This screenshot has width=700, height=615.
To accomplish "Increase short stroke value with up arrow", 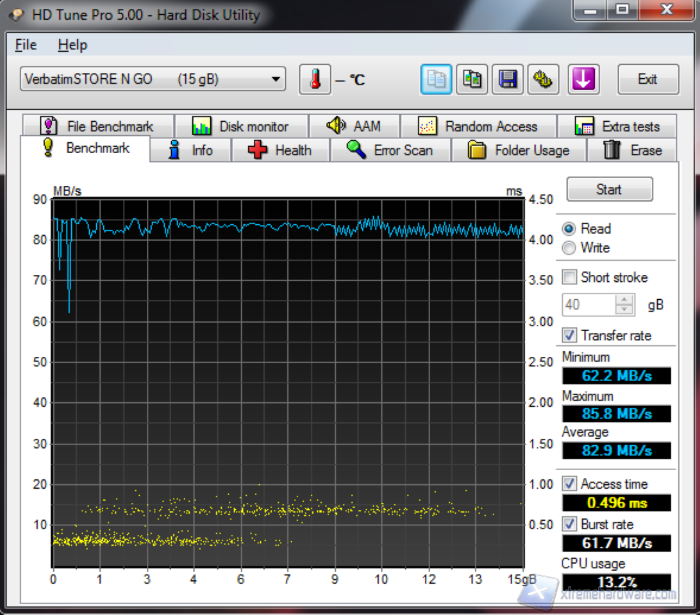I will click(x=624, y=300).
